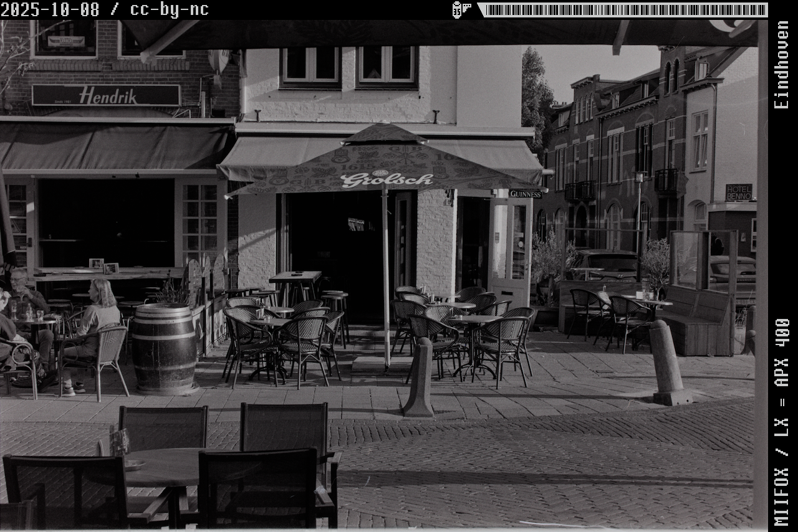
Task: Click the 35mm film canister icon
Action: click(461, 9)
